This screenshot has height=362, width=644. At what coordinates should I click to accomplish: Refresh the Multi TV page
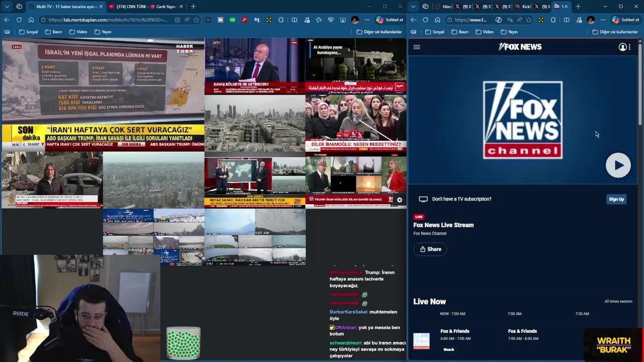(19, 20)
